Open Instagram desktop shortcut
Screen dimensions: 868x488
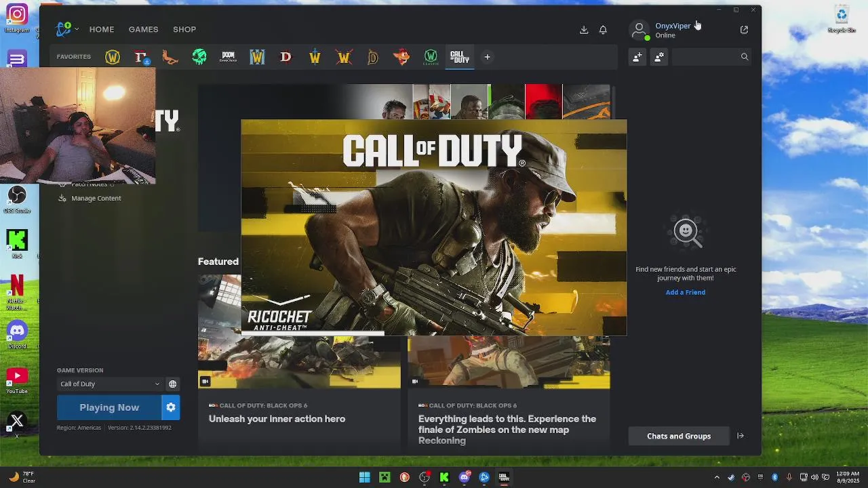pos(17,18)
